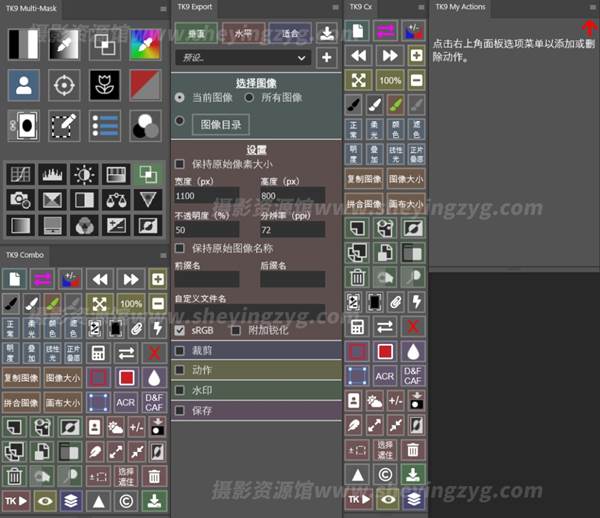Open the histogram levels icon in Multi-Mask
The width and height of the screenshot is (600, 518).
click(x=51, y=175)
